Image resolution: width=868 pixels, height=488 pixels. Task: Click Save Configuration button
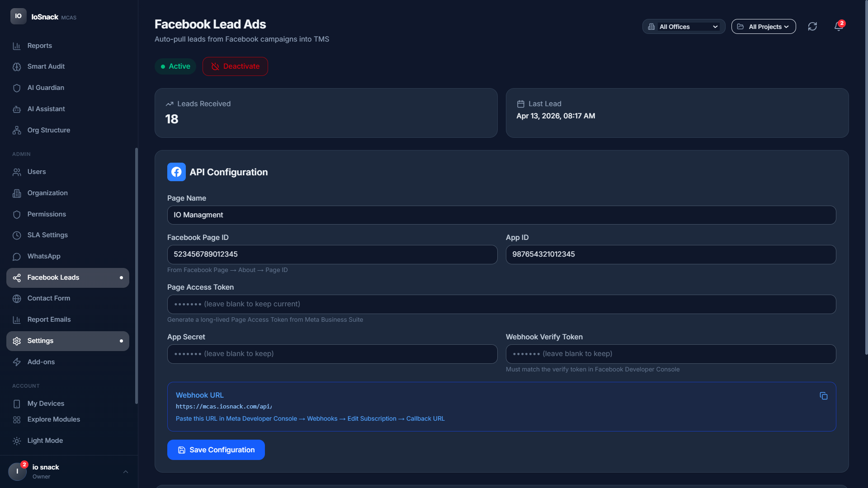click(x=216, y=450)
